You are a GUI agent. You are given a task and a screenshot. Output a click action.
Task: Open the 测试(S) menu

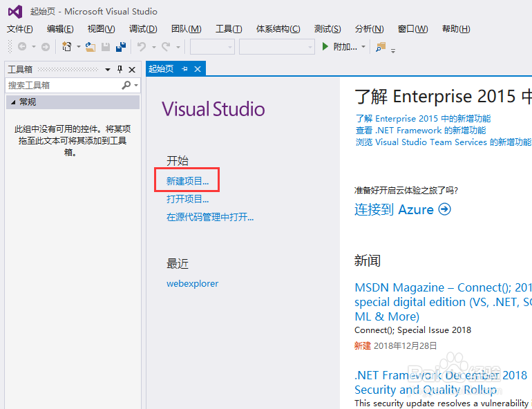point(327,29)
